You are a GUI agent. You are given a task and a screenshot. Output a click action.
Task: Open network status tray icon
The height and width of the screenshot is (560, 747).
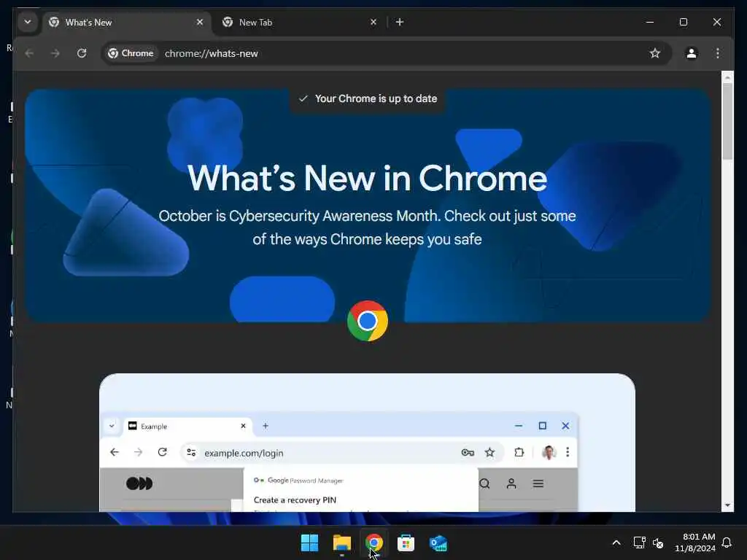tap(639, 542)
